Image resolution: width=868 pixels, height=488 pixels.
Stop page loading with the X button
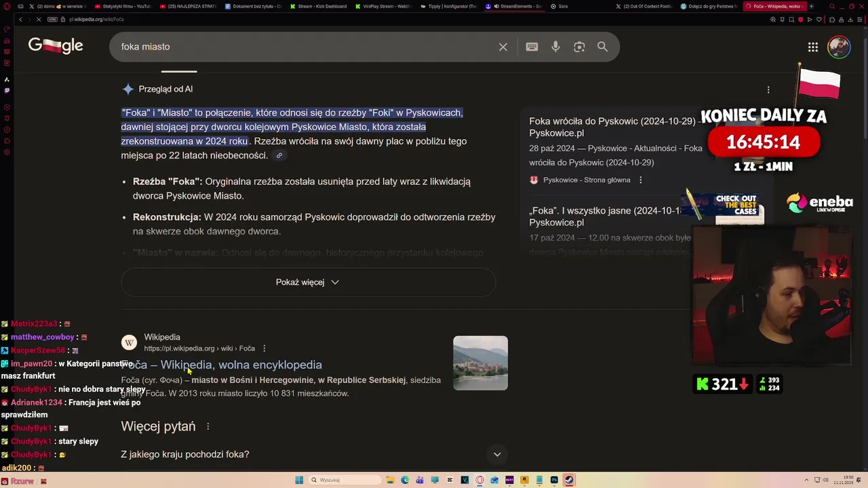coord(38,19)
